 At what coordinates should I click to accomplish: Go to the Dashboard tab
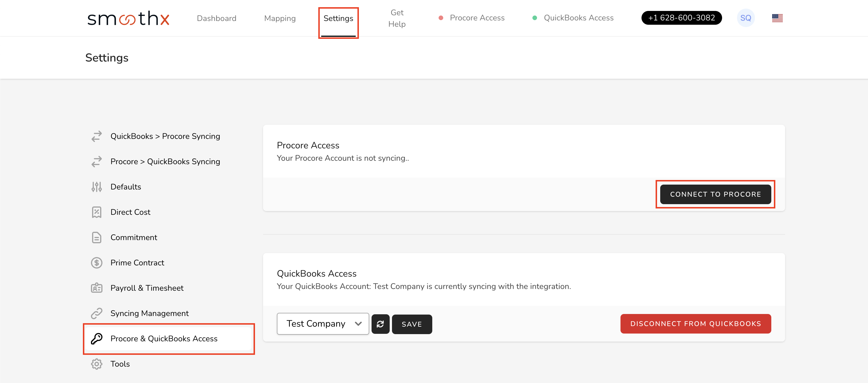(217, 18)
